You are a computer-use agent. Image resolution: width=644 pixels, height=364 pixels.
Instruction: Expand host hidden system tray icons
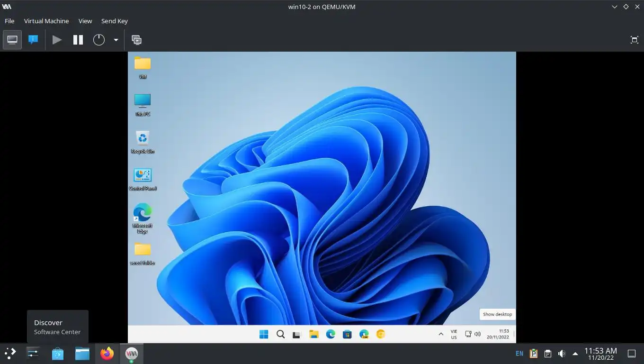coord(575,354)
